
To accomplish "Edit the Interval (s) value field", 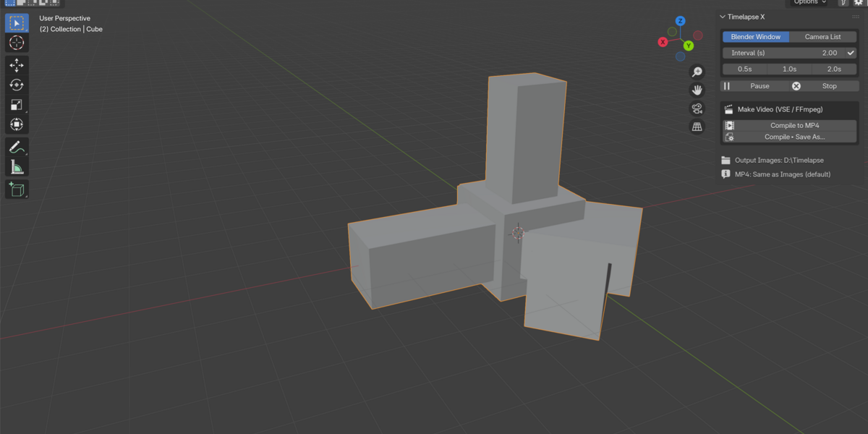I will pyautogui.click(x=783, y=53).
